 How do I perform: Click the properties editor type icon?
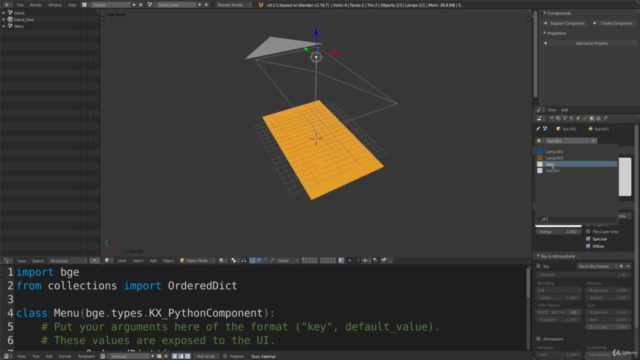[x=539, y=118]
